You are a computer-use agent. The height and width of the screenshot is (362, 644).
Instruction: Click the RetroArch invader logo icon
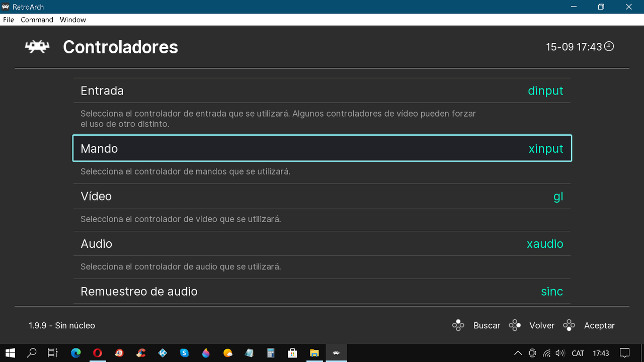(37, 47)
